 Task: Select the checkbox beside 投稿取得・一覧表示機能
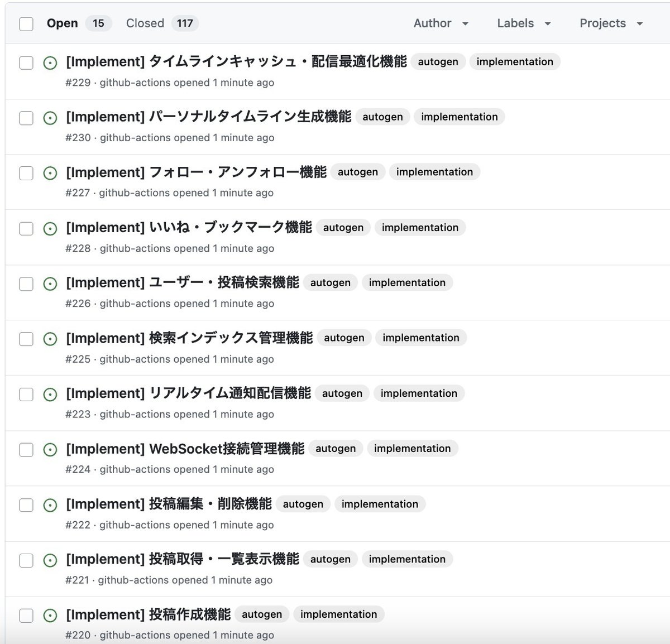[26, 559]
